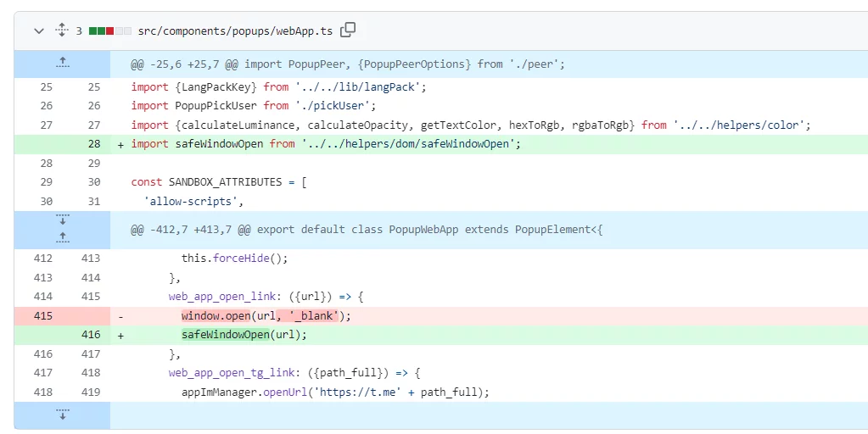Viewport: 868px width, 434px height.
Task: Expand all lines of webApp.ts
Action: point(61,31)
